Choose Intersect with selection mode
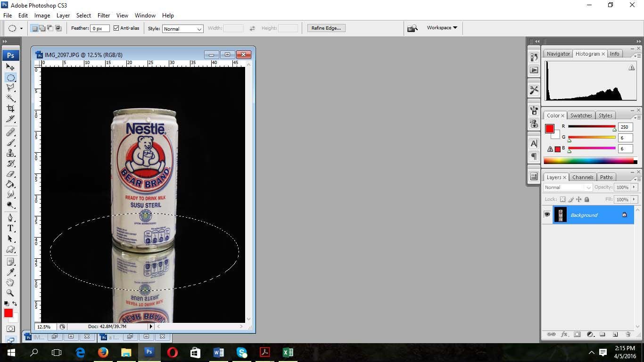The height and width of the screenshot is (362, 644). 58,28
